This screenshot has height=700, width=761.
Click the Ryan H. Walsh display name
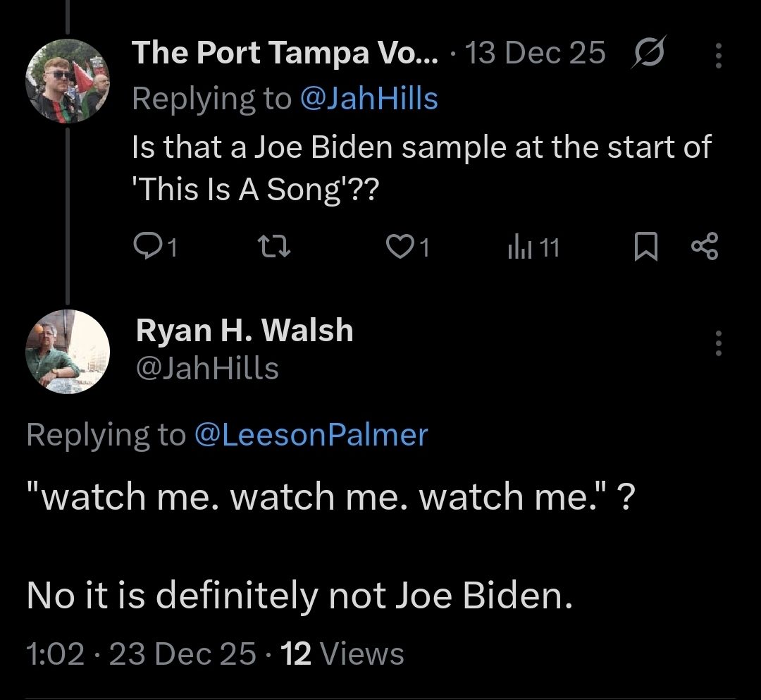[244, 331]
